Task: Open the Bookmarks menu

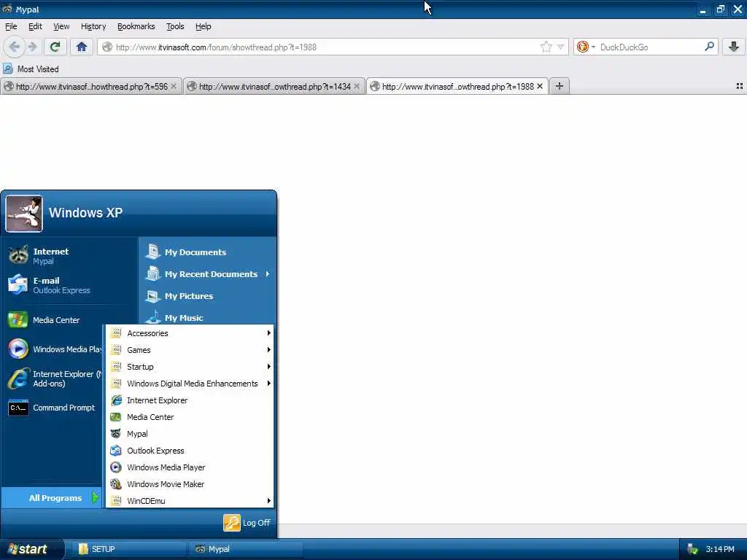Action: [x=136, y=26]
